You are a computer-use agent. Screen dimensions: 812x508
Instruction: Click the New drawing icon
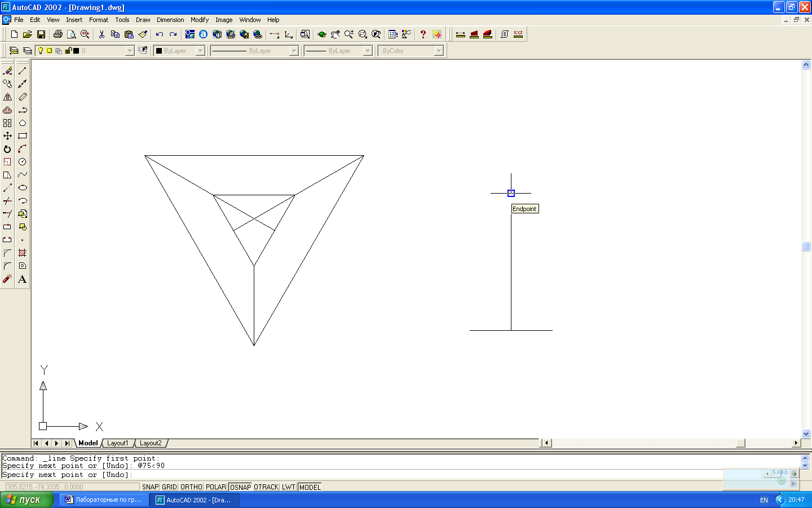14,34
